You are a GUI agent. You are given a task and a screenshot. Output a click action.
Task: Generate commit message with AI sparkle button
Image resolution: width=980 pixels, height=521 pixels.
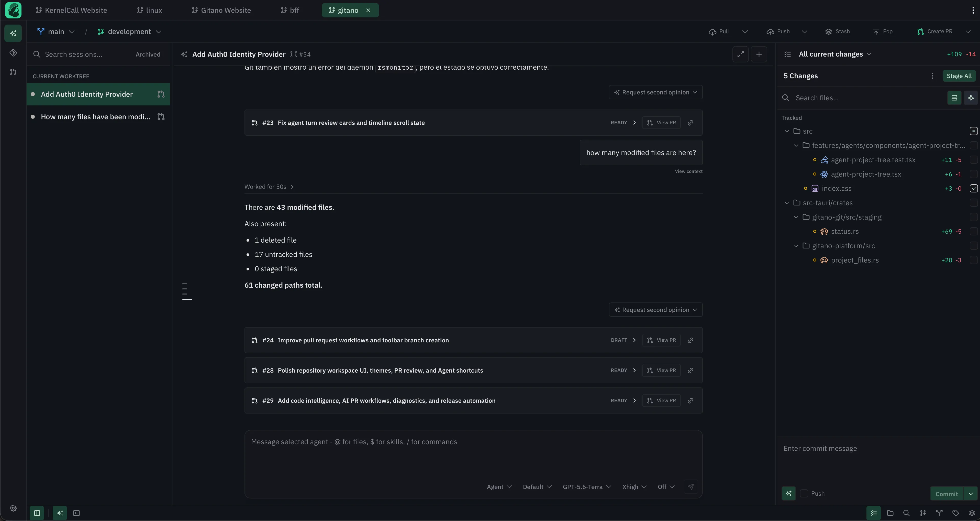point(789,493)
